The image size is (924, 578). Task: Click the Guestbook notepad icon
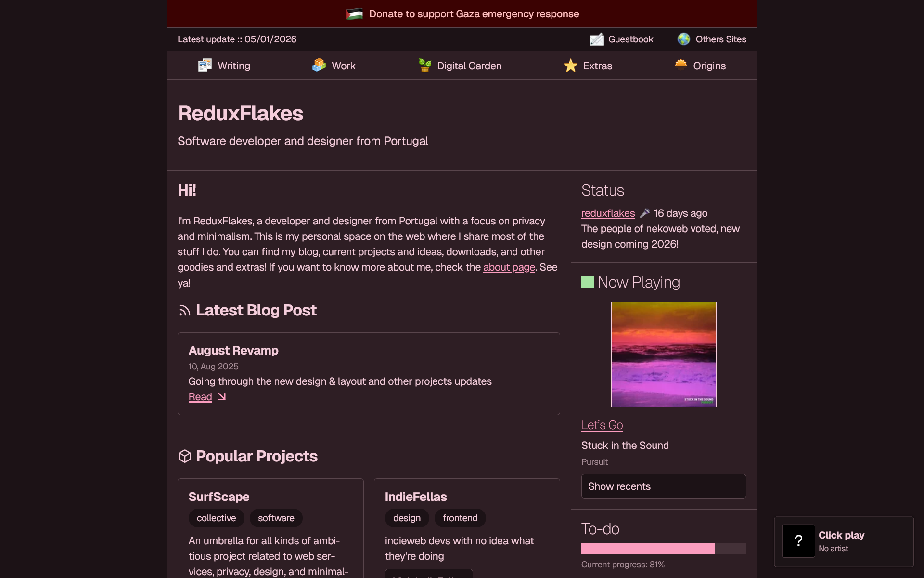(x=597, y=39)
